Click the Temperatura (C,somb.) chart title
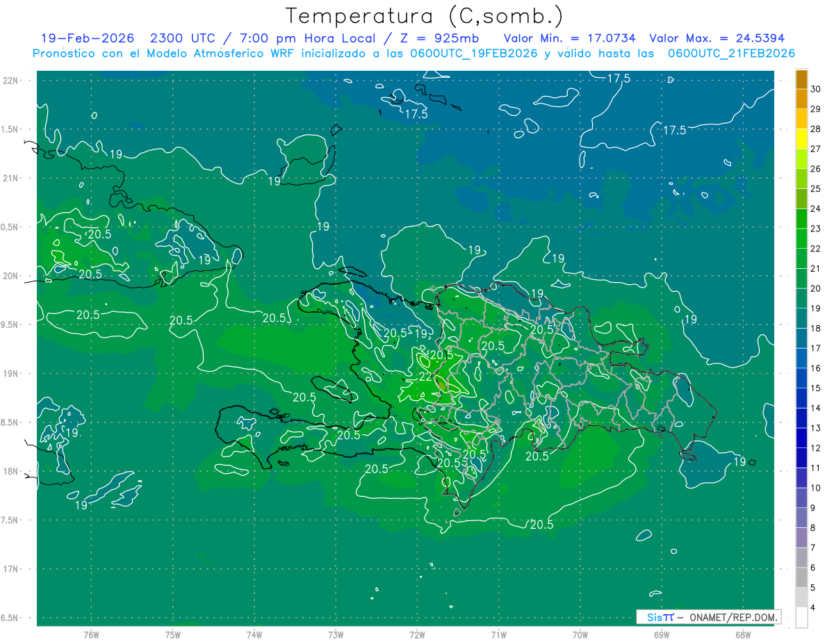This screenshot has height=644, width=834. tap(424, 15)
